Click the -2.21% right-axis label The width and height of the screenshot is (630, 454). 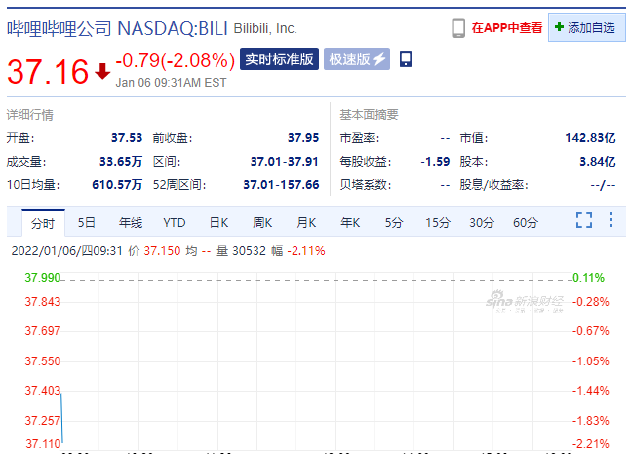[591, 444]
